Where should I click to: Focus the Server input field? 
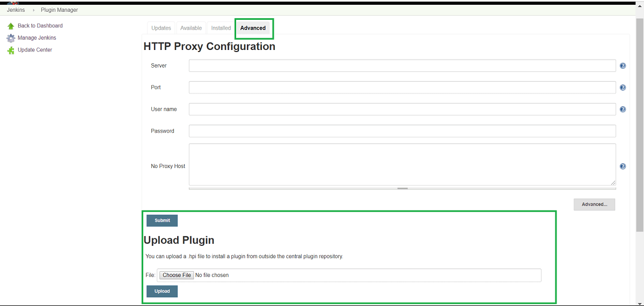click(402, 65)
